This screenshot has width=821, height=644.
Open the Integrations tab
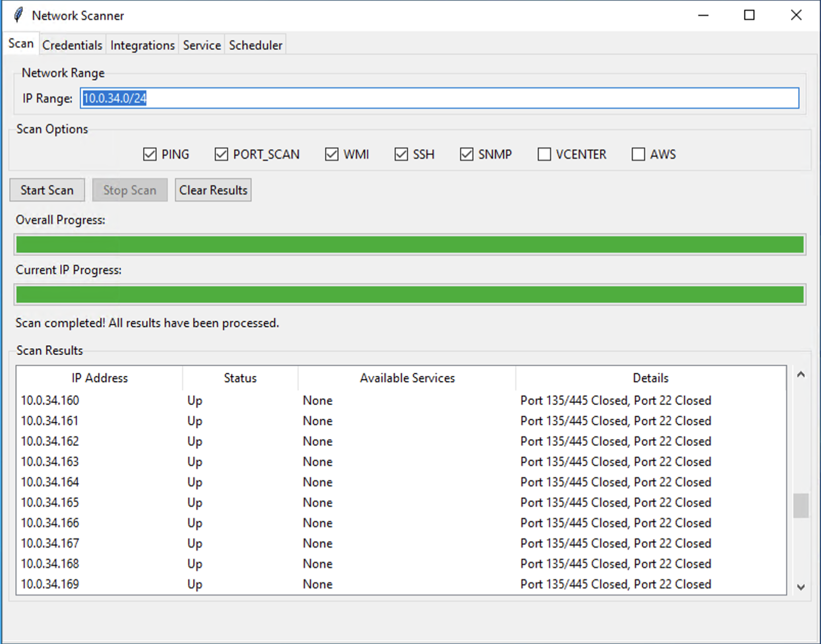tap(142, 45)
